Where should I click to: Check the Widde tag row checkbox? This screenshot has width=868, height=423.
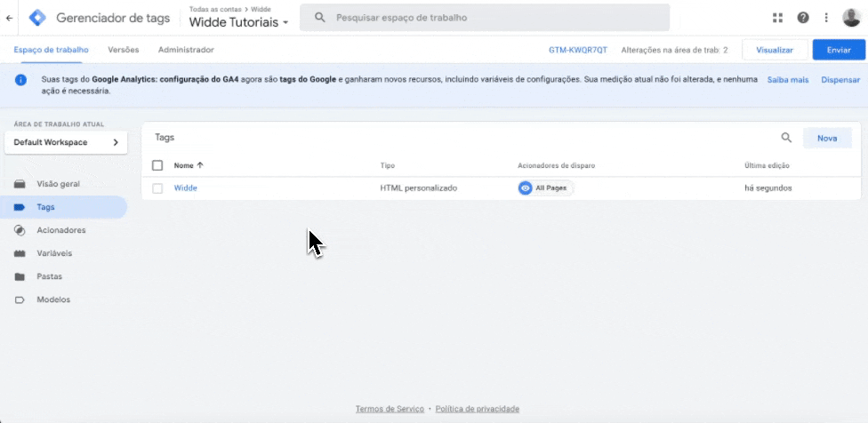(x=157, y=188)
